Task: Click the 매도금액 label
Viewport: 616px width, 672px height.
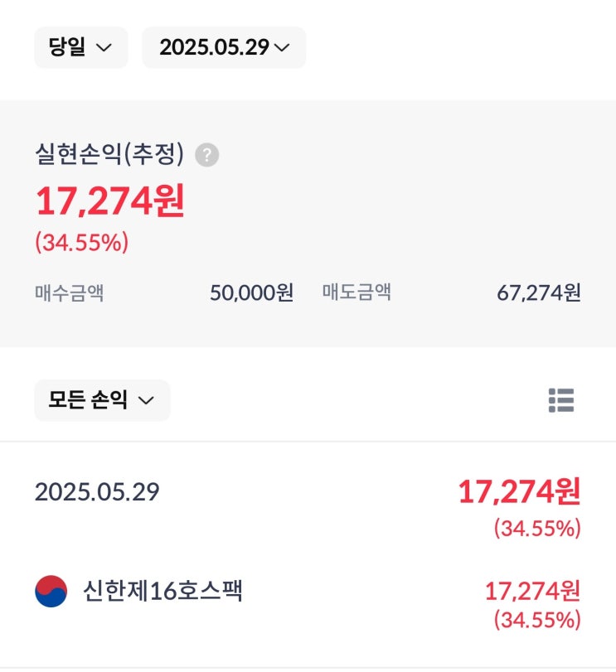Action: [357, 292]
